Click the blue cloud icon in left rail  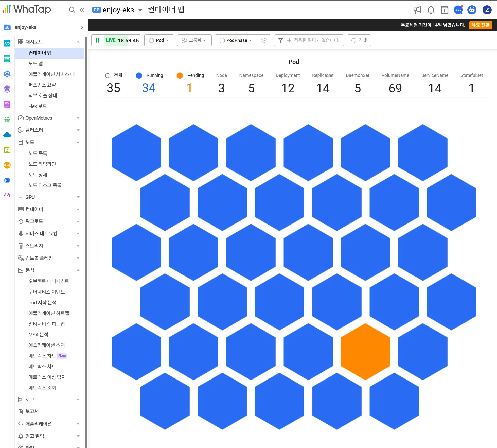tap(7, 135)
